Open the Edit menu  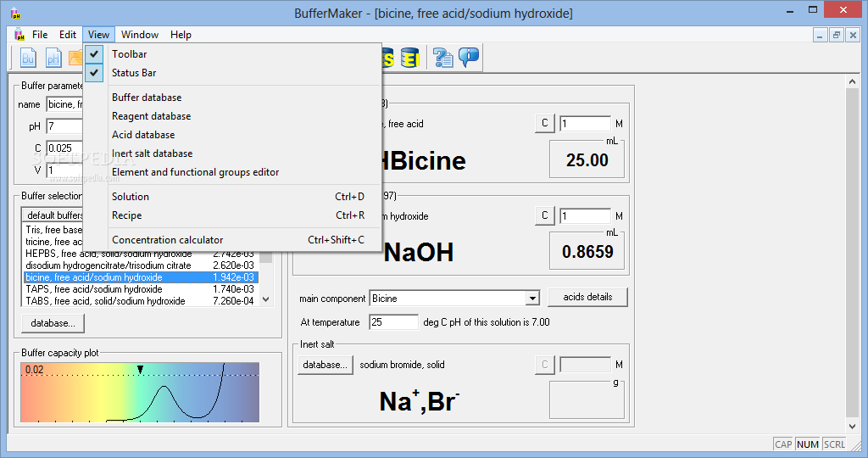[x=68, y=34]
